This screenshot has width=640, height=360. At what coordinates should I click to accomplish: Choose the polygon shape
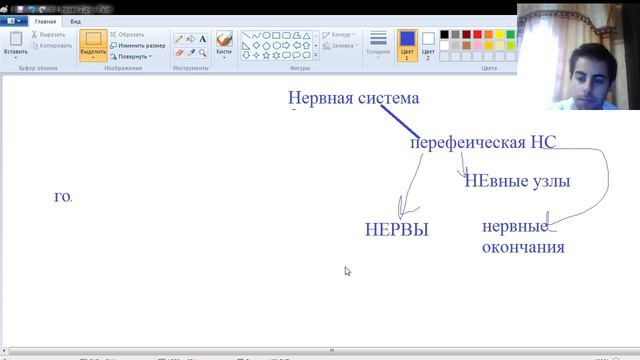pos(296,36)
